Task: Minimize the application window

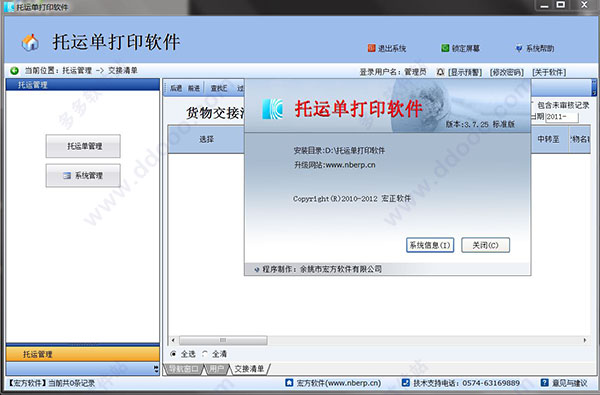Action: click(x=544, y=5)
